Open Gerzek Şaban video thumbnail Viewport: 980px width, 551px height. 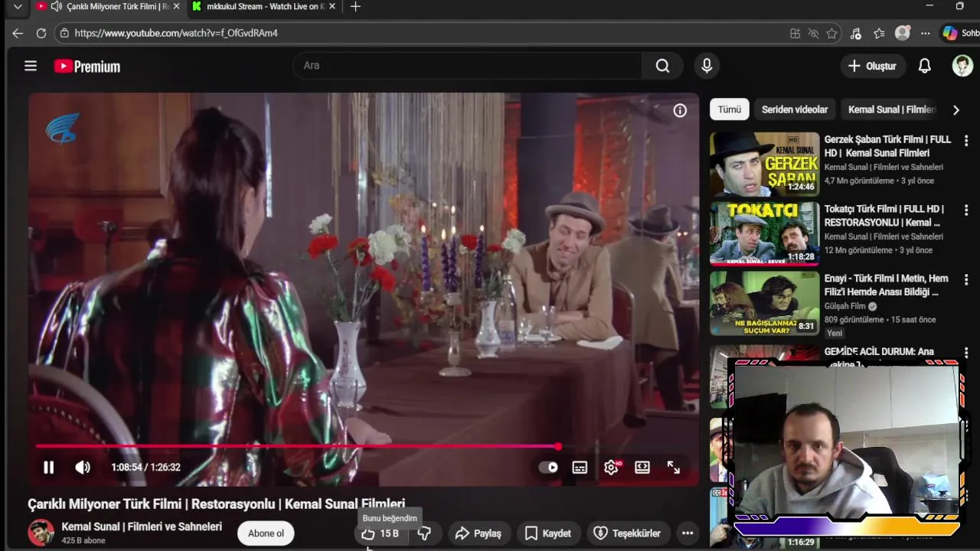point(764,164)
